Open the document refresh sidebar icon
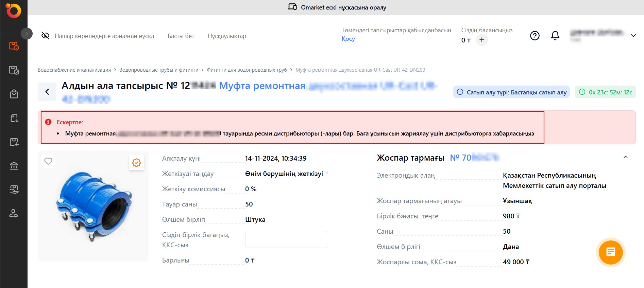This screenshot has width=644, height=288. tap(14, 118)
